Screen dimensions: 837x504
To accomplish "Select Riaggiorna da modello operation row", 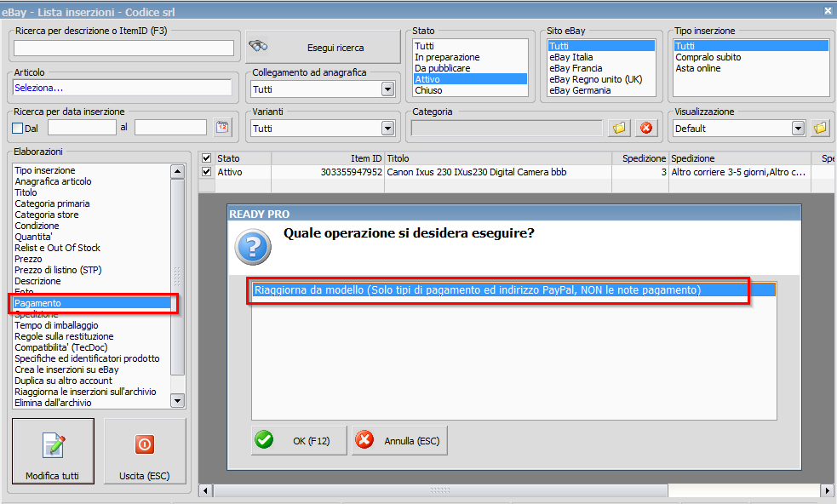I will (x=514, y=290).
